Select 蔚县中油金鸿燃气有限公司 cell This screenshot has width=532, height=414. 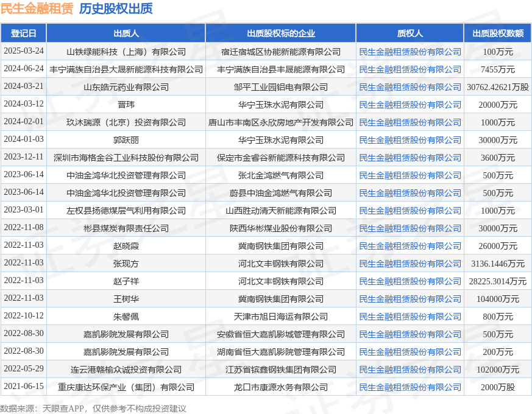[280, 193]
